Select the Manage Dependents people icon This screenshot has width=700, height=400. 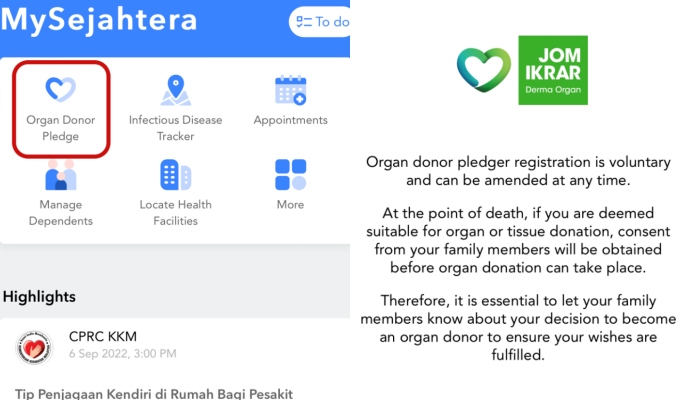click(x=61, y=175)
